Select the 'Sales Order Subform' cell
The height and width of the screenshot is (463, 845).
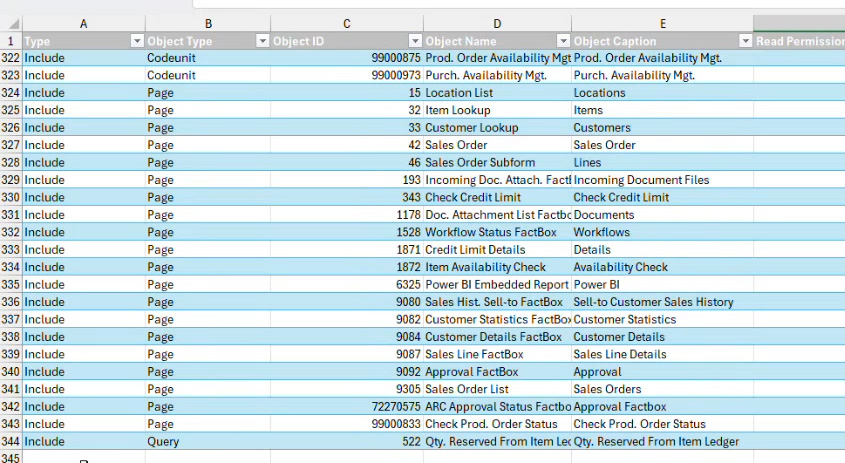coord(497,163)
